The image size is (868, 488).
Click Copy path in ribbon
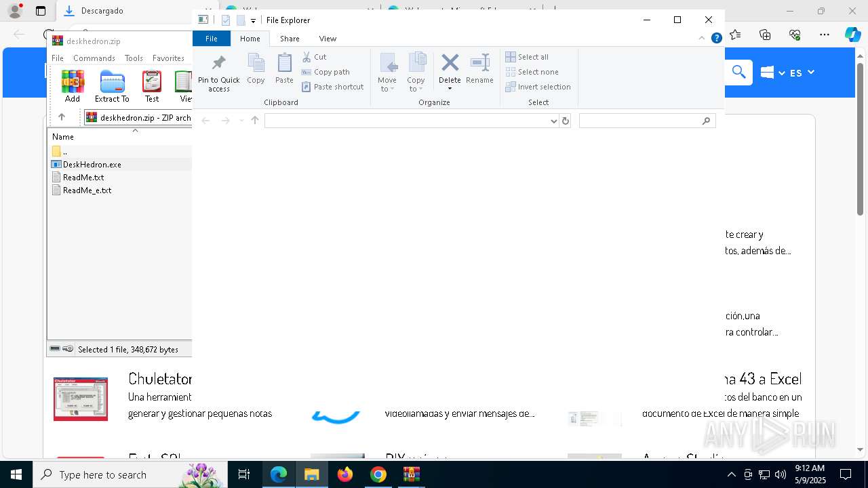(x=325, y=72)
